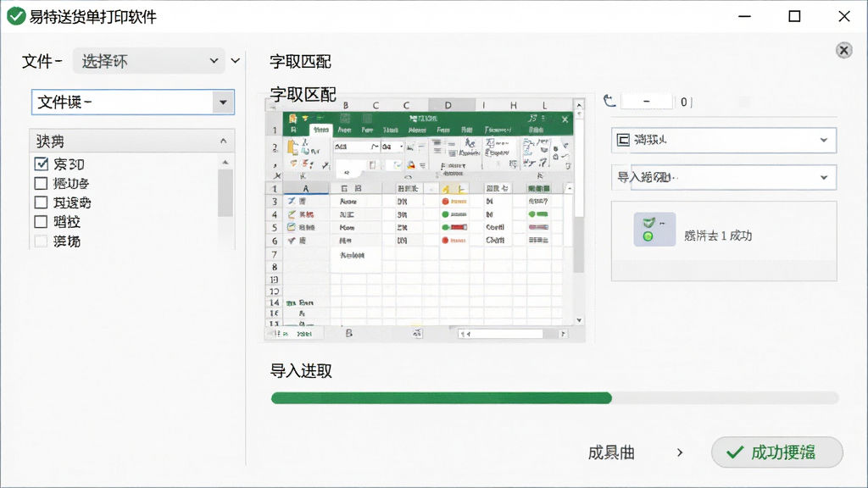Click the chevron next to 成具曲
This screenshot has height=488, width=868.
(x=680, y=452)
